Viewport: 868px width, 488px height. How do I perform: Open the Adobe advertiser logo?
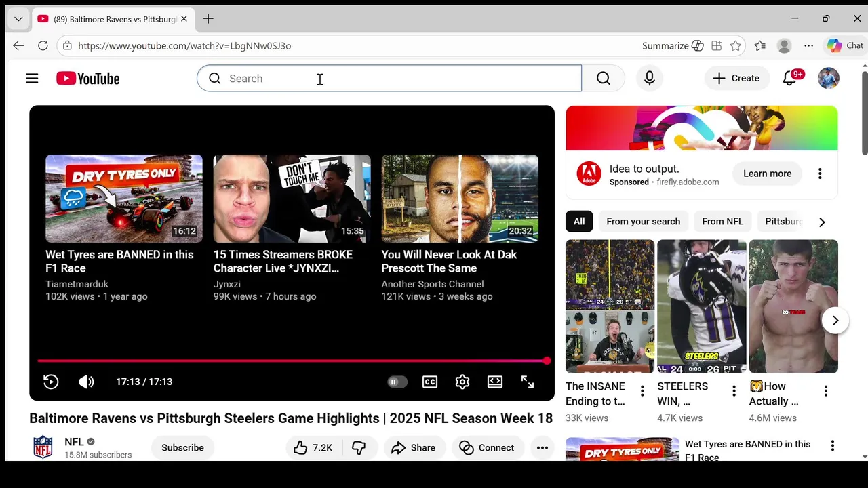point(589,174)
